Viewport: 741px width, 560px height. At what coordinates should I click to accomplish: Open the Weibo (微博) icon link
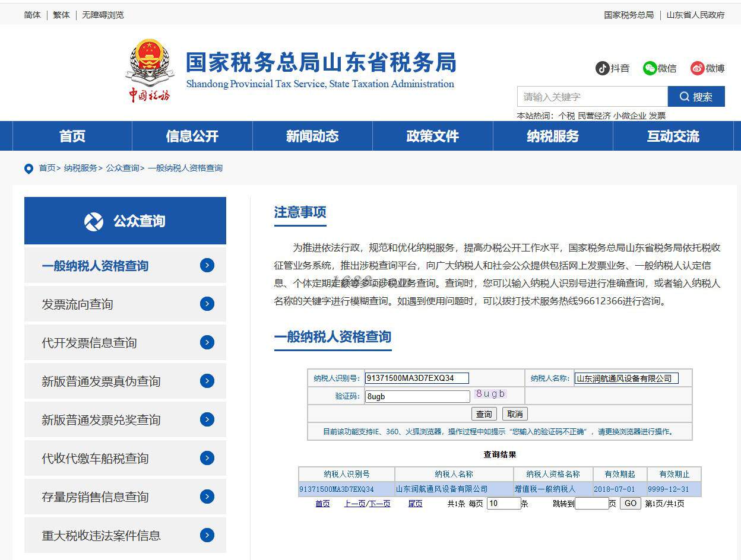click(x=697, y=68)
